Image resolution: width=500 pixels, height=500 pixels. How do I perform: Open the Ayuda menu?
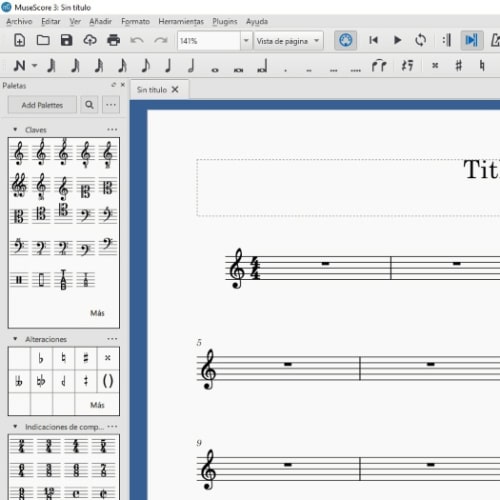coord(257,22)
